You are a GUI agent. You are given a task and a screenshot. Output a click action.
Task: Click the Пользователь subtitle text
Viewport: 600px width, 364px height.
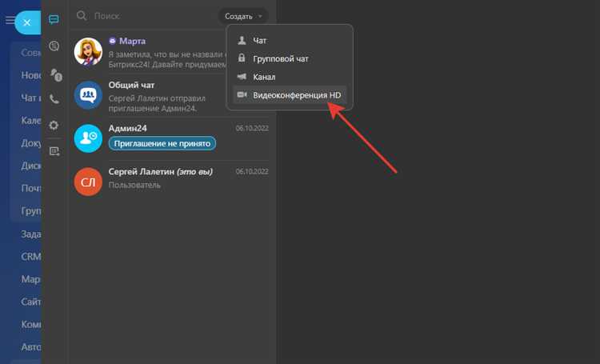(x=134, y=185)
